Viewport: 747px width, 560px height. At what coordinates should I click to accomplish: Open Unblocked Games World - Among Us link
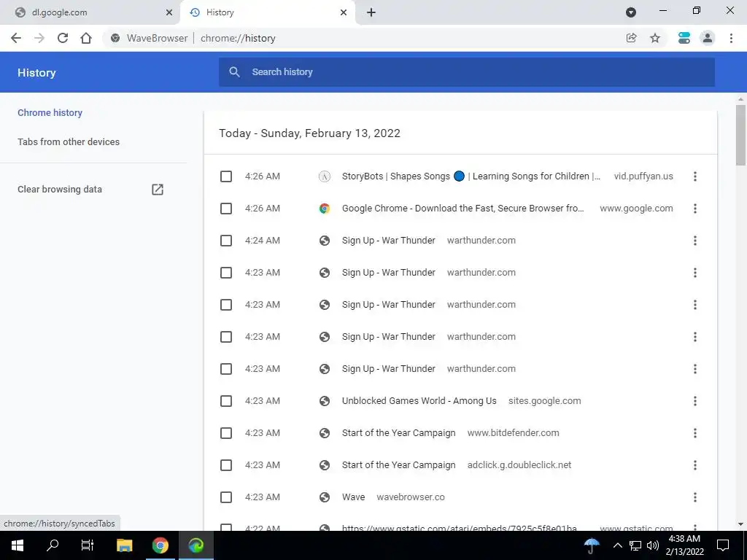[x=419, y=402]
